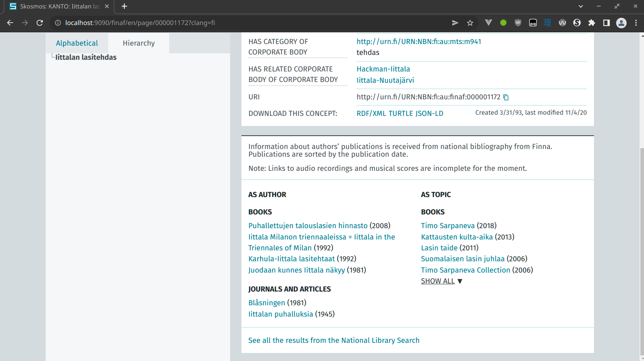Reload the current page

40,23
